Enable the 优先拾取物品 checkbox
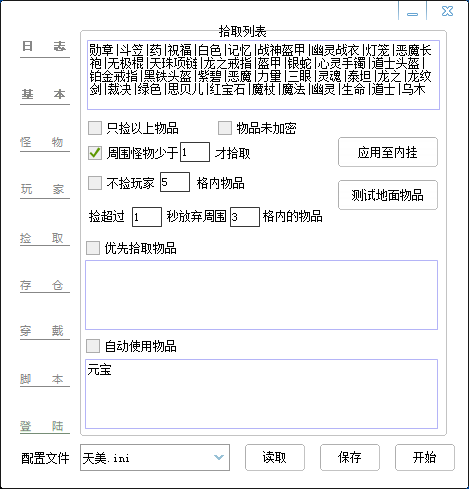Image resolution: width=469 pixels, height=489 pixels. (93, 248)
